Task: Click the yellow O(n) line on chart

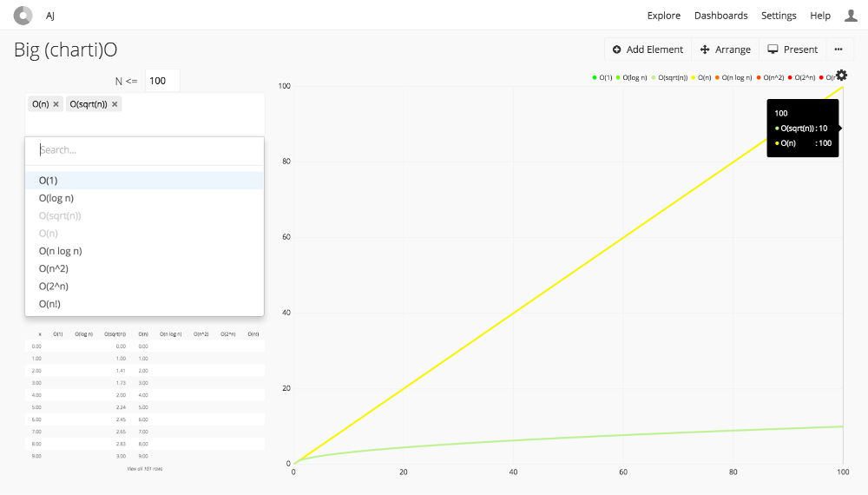Action: point(569,275)
